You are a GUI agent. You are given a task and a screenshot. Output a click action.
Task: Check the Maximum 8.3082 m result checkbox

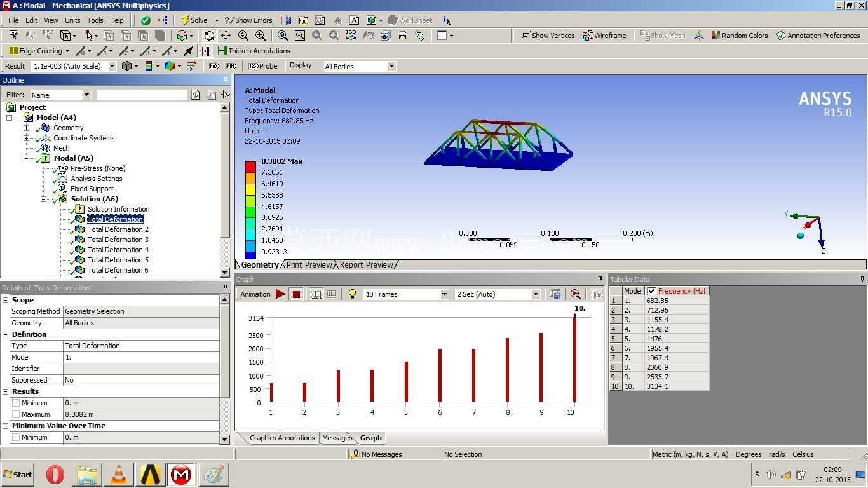point(16,414)
